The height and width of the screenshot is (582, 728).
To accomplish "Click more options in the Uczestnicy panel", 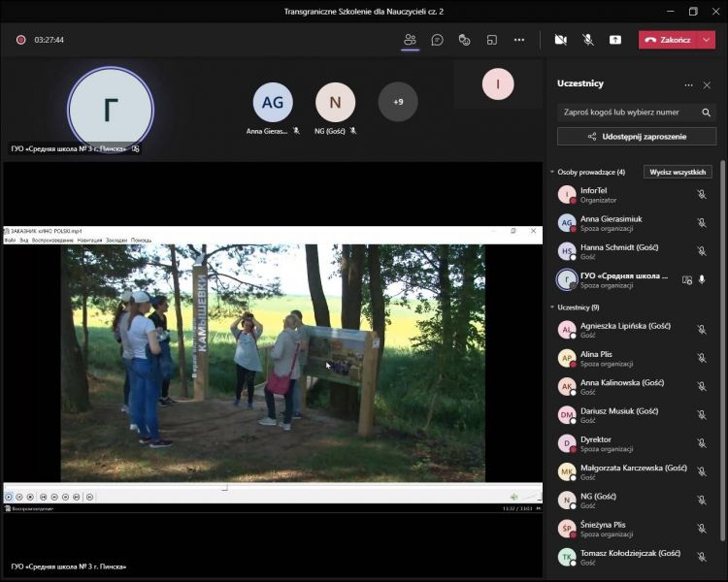I will coord(688,85).
